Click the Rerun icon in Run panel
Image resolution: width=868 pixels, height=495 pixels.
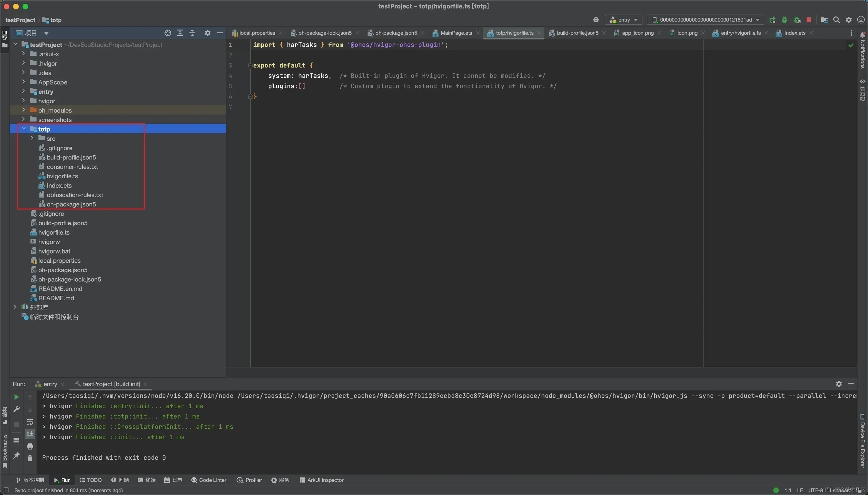(x=16, y=397)
